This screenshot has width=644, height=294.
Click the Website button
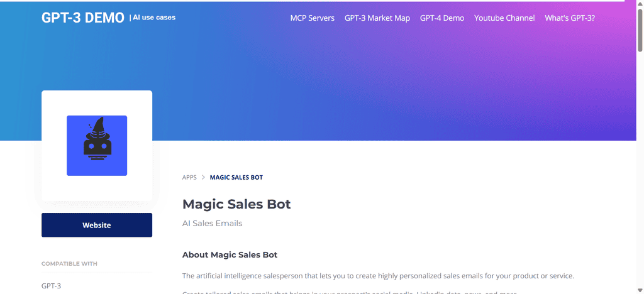pyautogui.click(x=97, y=225)
